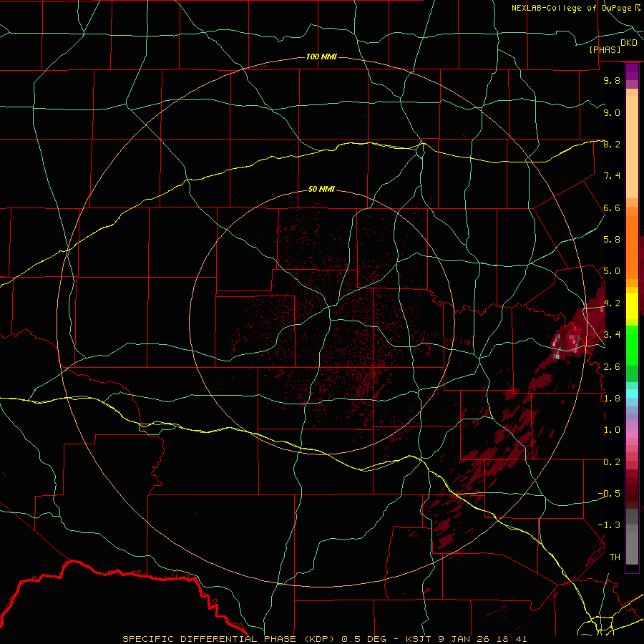Click the 9.8 scale value
This screenshot has height=644, width=644.
tap(612, 80)
